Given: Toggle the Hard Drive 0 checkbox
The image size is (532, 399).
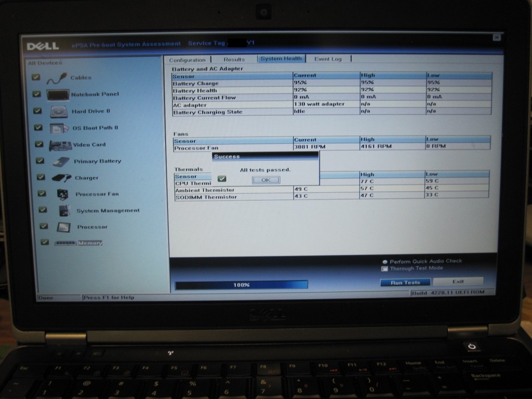Looking at the screenshot, I should coord(37,111).
